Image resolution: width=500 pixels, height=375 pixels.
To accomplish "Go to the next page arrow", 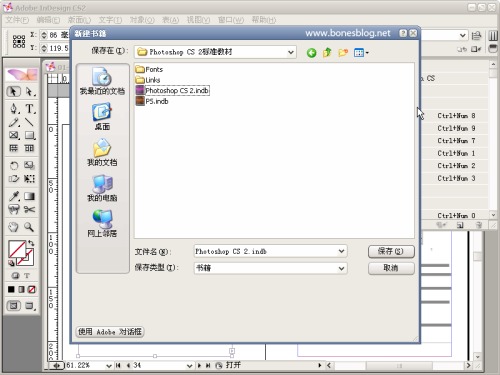I will (199, 366).
